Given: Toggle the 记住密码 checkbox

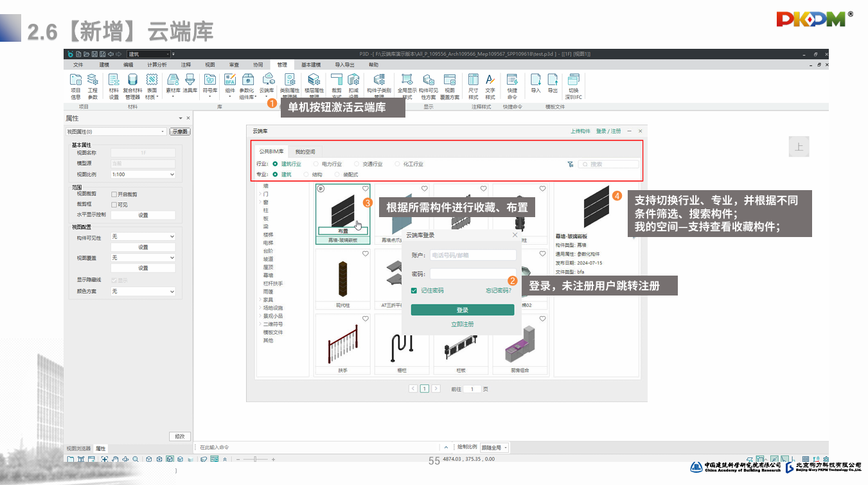Looking at the screenshot, I should 414,291.
